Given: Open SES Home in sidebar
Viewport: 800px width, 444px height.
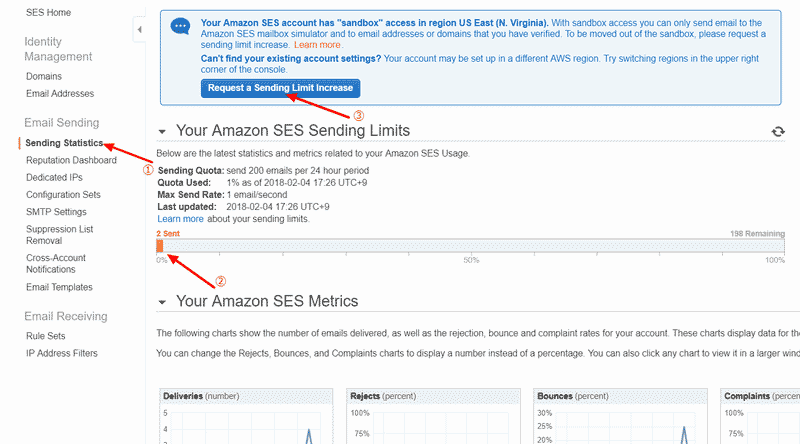Looking at the screenshot, I should tap(48, 12).
